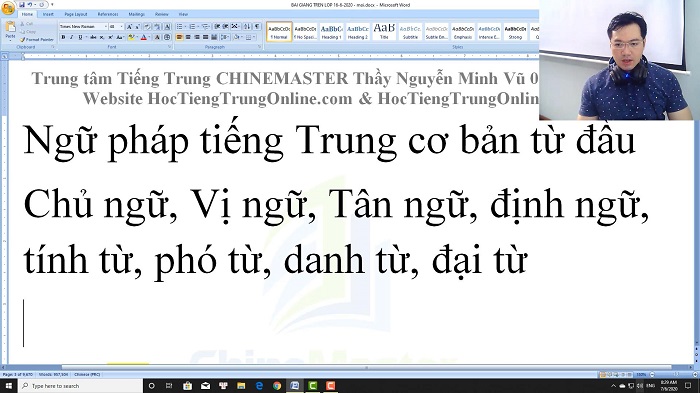
Task: Toggle Superscript formatting
Action: coord(110,38)
